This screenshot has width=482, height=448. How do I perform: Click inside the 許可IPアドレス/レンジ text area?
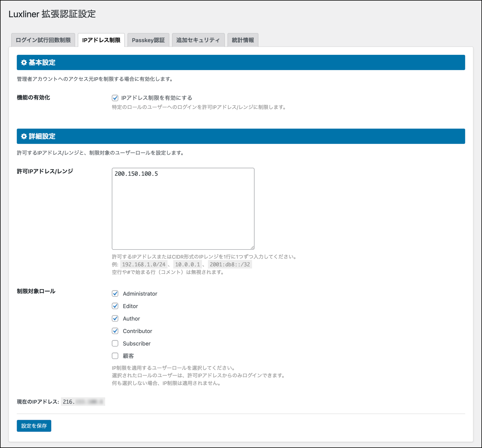pos(183,209)
